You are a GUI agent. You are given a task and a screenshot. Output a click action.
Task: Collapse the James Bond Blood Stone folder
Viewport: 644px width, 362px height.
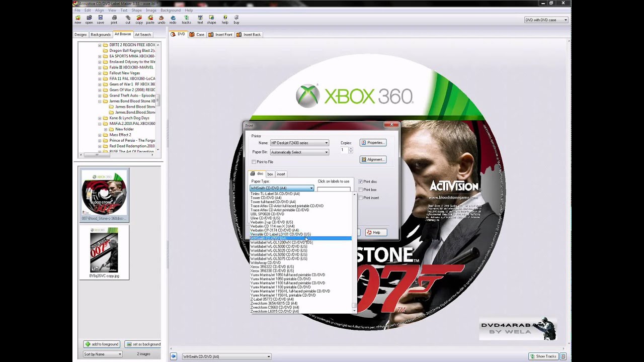pyautogui.click(x=100, y=101)
